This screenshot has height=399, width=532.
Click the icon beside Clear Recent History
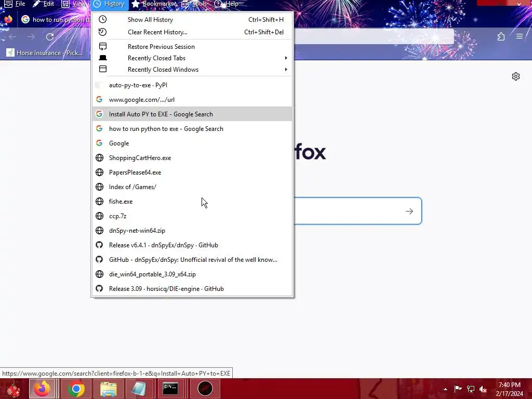(x=102, y=32)
